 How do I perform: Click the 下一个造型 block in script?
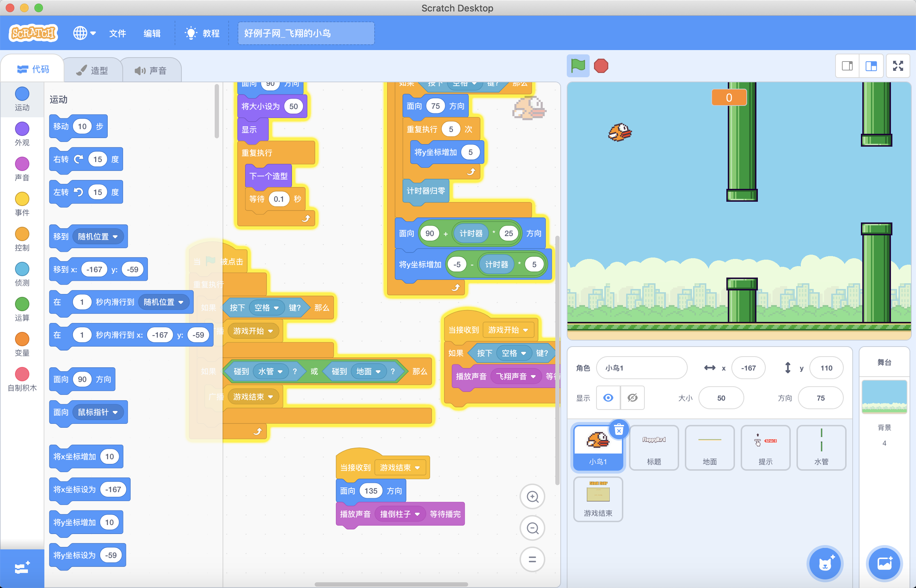coord(268,176)
